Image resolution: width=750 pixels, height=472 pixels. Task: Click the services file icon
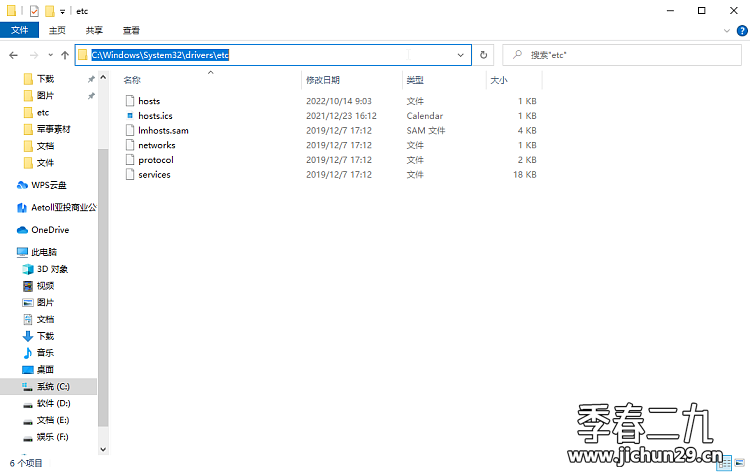tap(130, 175)
